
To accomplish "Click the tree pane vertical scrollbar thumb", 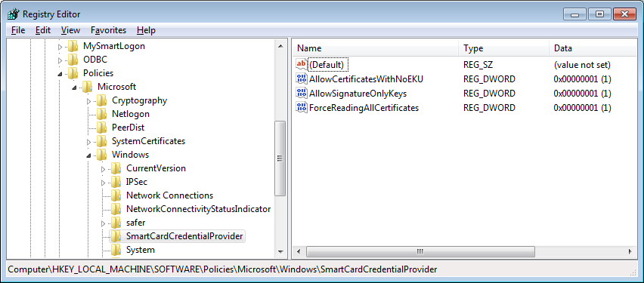I will tap(280, 158).
